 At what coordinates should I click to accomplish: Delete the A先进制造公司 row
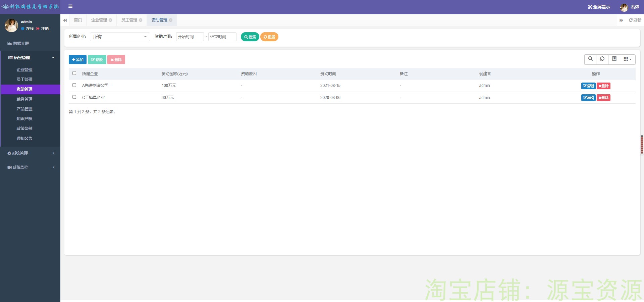(x=603, y=86)
